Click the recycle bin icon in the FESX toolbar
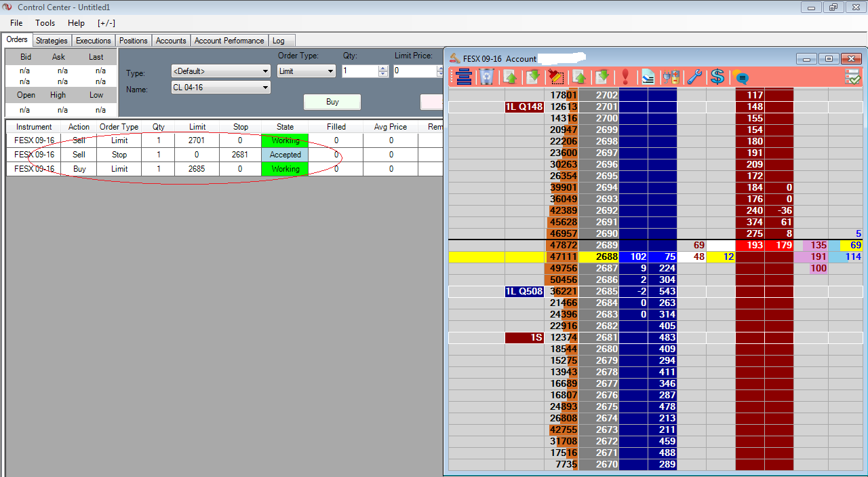The width and height of the screenshot is (868, 477). coord(486,77)
